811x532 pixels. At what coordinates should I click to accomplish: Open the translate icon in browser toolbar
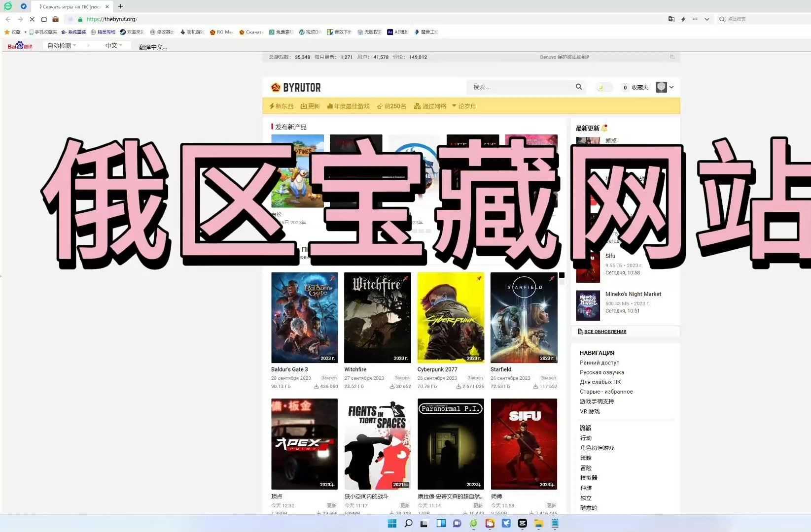click(x=671, y=19)
